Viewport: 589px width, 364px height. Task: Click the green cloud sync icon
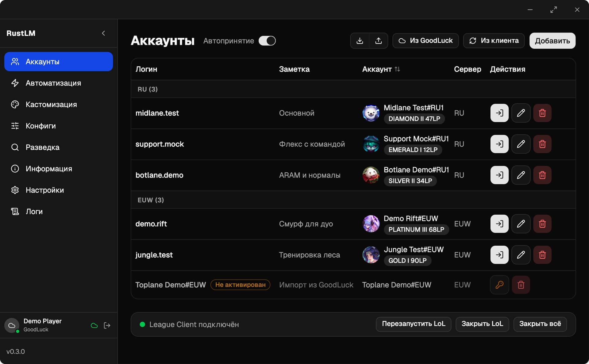tap(94, 325)
